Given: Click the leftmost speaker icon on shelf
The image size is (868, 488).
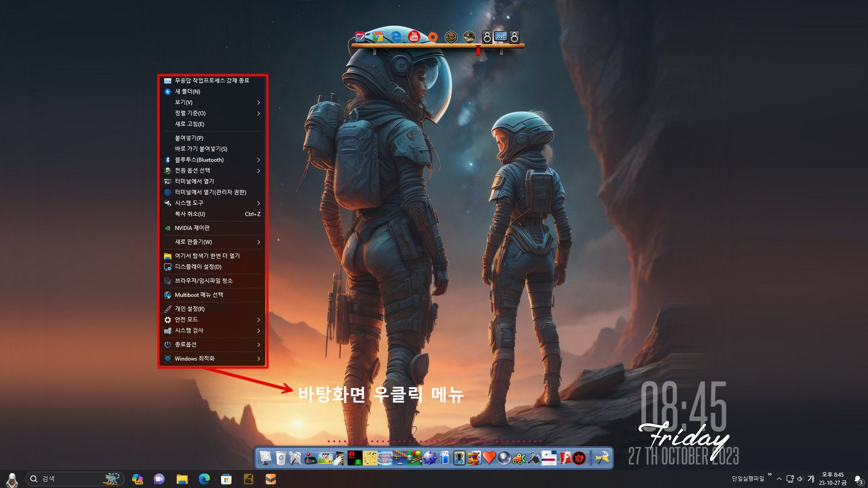Looking at the screenshot, I should coord(487,37).
